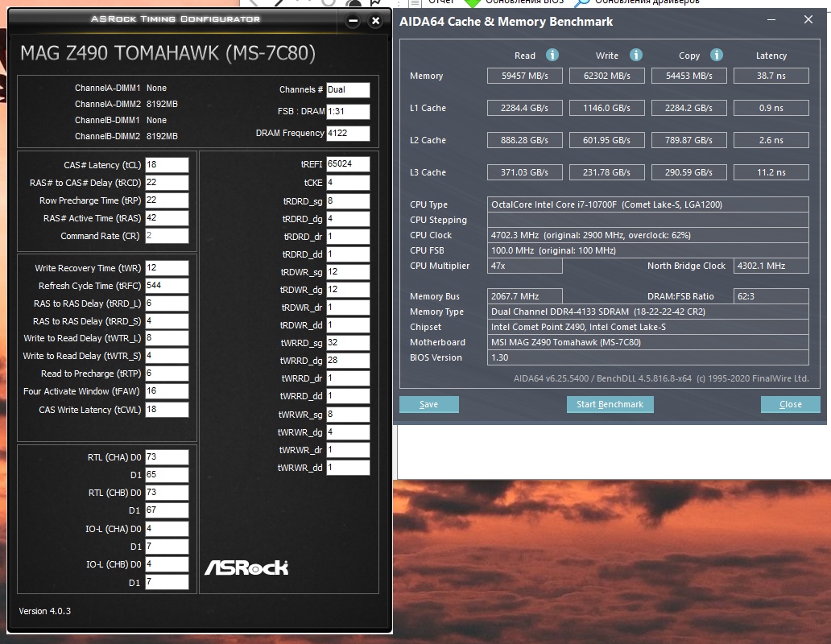The width and height of the screenshot is (831, 644).
Task: Click the Read to Precharge (tRTP) field
Action: tap(167, 374)
